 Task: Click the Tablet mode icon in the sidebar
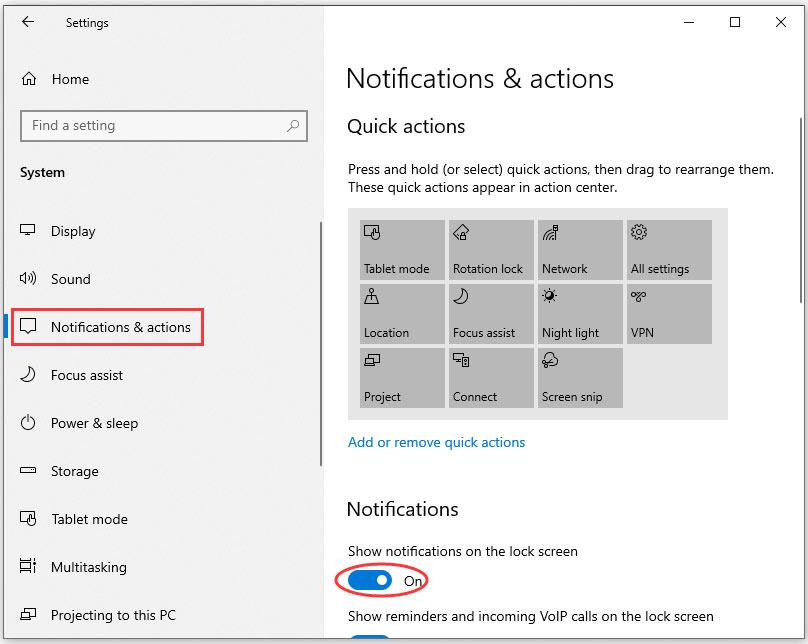(x=28, y=518)
